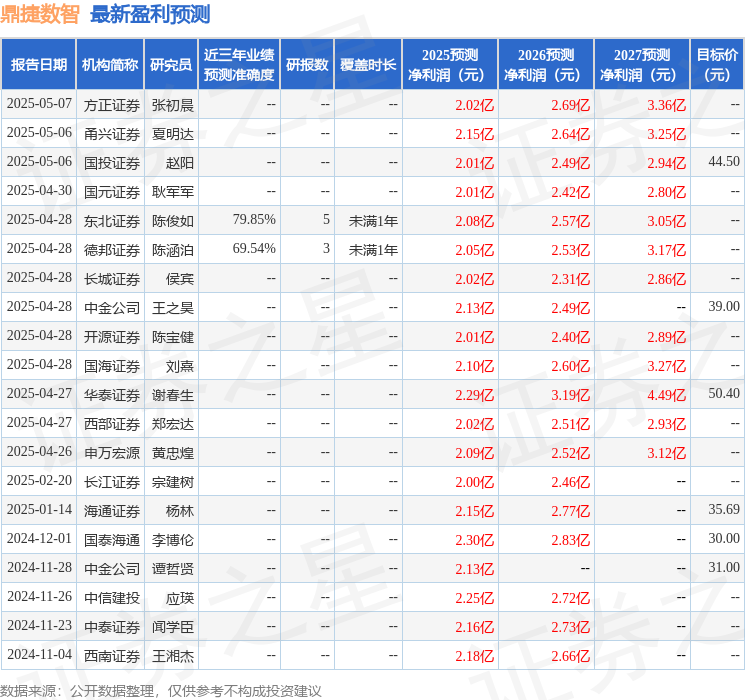
Task: Click the 2027预测净利润 column header
Action: (642, 65)
